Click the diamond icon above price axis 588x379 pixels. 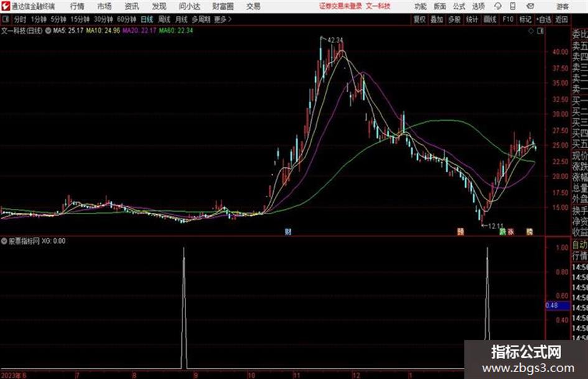531,31
